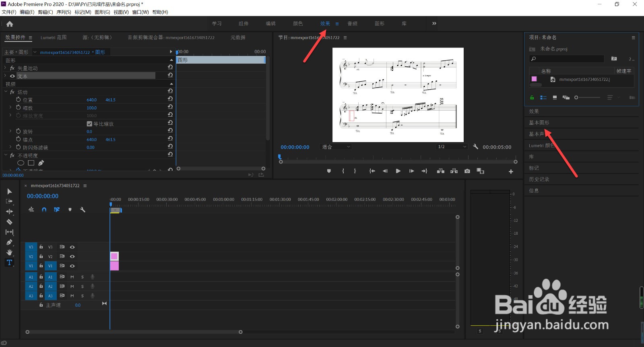Toggle Vector Motion fx effect
Viewport: 644px width, 347px height.
pyautogui.click(x=12, y=68)
